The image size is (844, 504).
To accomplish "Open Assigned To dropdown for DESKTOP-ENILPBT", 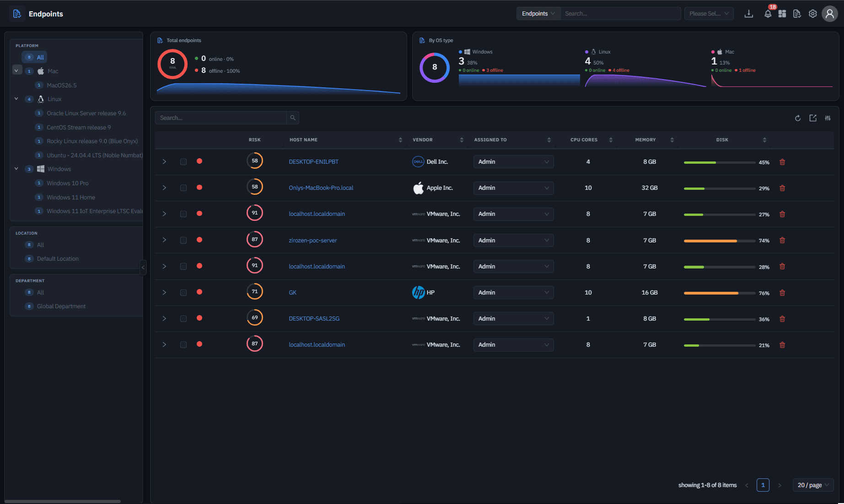I will coord(513,162).
